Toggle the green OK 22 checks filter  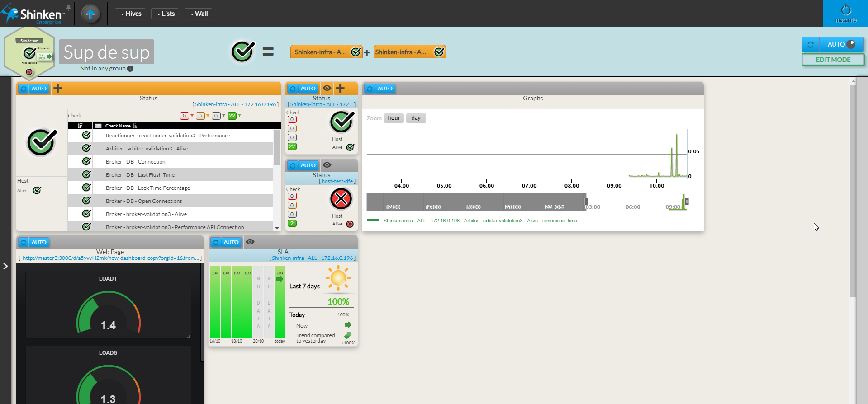pos(232,116)
